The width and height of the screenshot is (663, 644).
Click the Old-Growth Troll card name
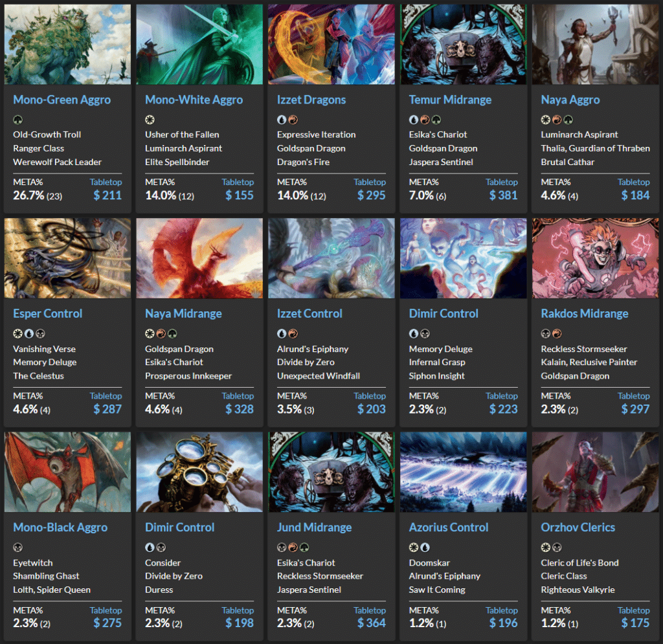47,135
